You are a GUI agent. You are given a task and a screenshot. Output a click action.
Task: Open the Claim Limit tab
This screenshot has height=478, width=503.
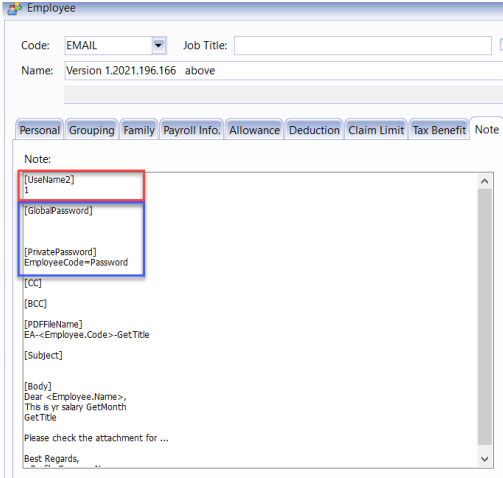[376, 130]
